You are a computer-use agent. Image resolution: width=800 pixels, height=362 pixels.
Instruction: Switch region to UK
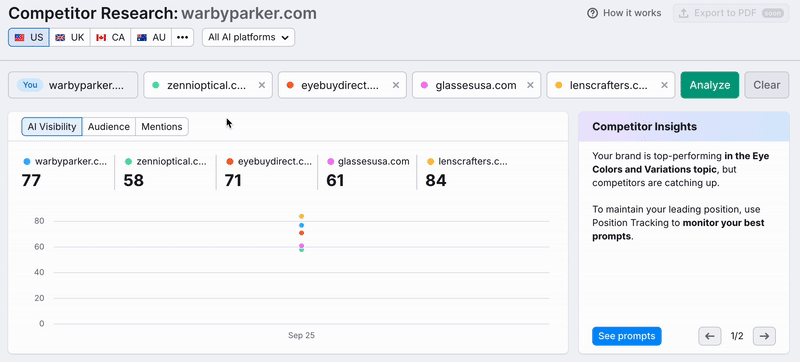(70, 37)
